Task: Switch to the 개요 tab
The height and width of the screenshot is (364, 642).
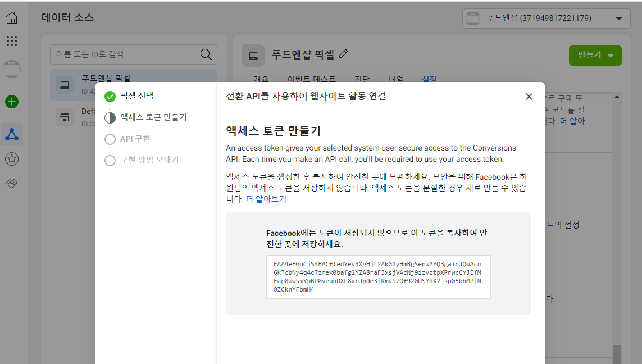Action: pyautogui.click(x=261, y=79)
